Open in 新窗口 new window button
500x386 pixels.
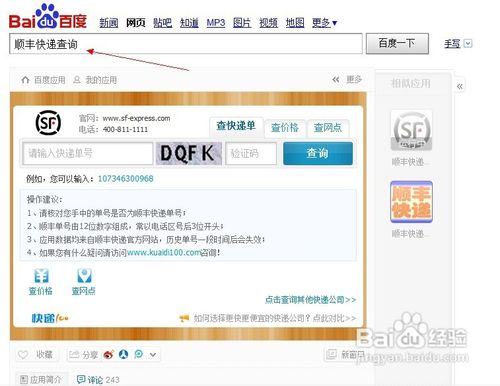(x=344, y=355)
